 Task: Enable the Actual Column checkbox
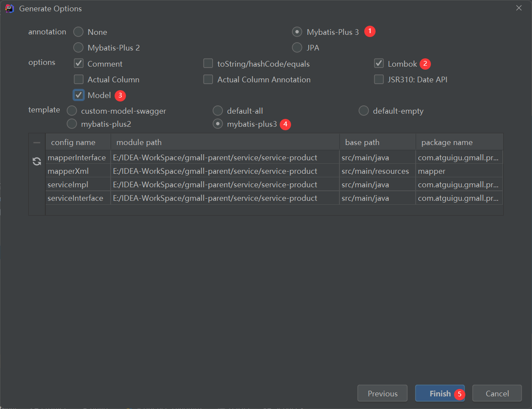pyautogui.click(x=78, y=79)
